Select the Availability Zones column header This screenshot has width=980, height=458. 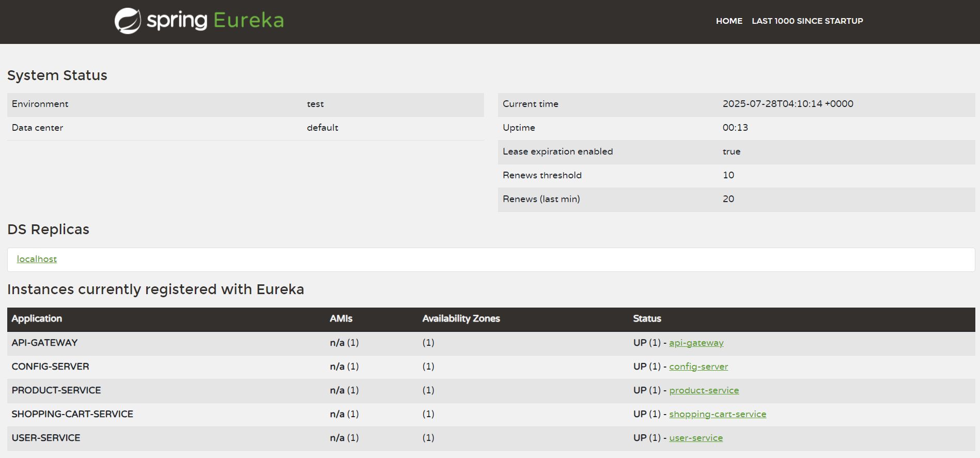[461, 319]
